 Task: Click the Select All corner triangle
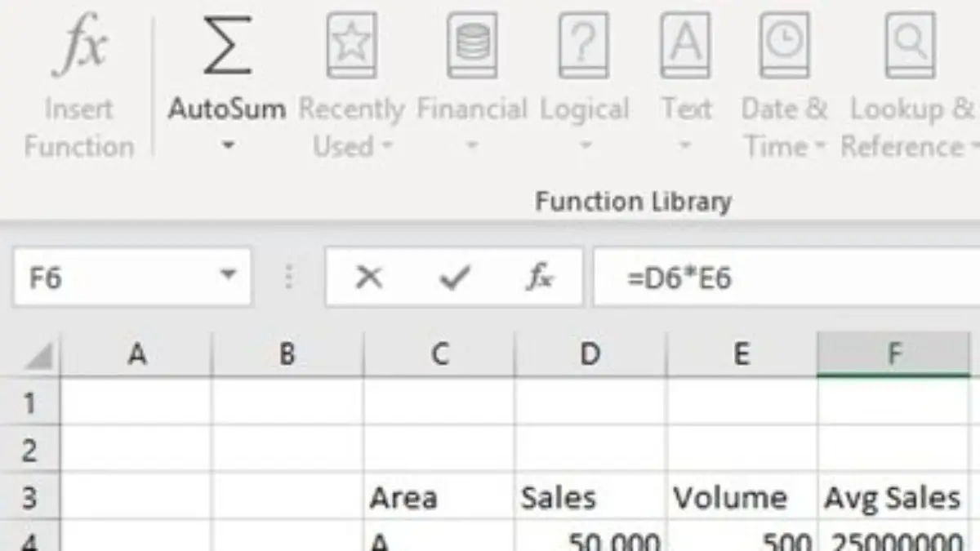click(38, 357)
